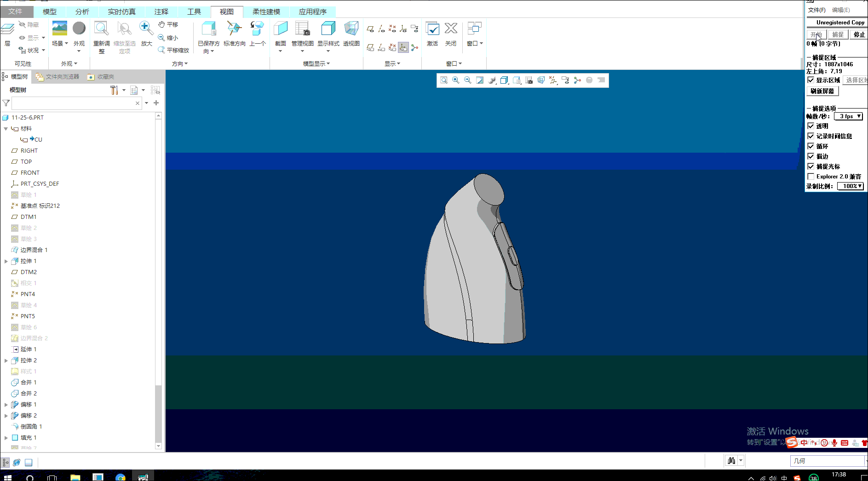Switch to the 收藏夹 tab
868x481 pixels.
[x=101, y=77]
